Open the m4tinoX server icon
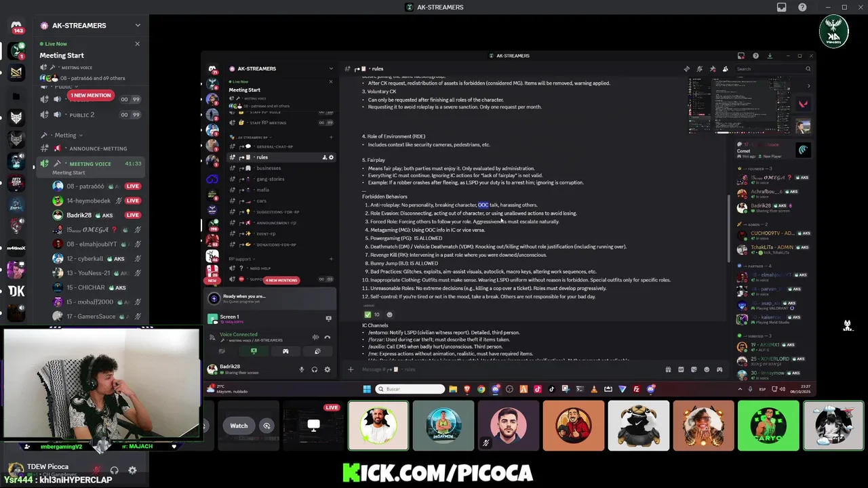Image resolution: width=868 pixels, height=488 pixels. [x=16, y=248]
